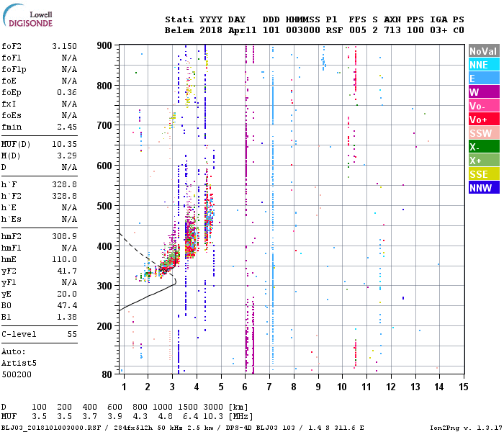Image resolution: width=504 pixels, height=432 pixels.
Task: Click the 03+ IGA value
Action: click(438, 30)
